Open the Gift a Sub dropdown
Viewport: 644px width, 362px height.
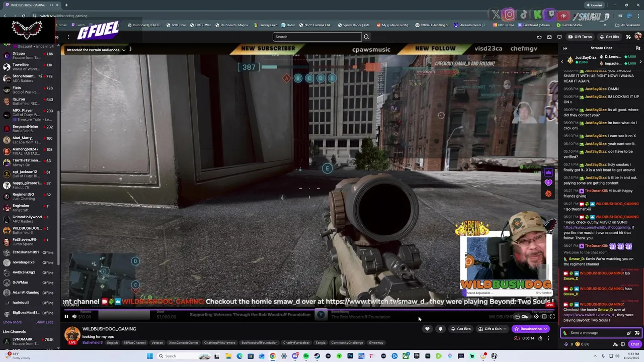(x=493, y=329)
